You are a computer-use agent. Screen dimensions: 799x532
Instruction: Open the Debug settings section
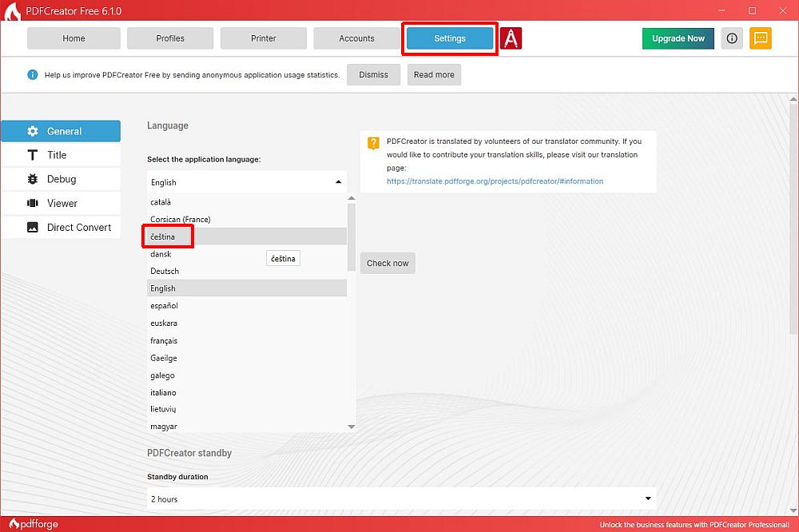pyautogui.click(x=62, y=179)
